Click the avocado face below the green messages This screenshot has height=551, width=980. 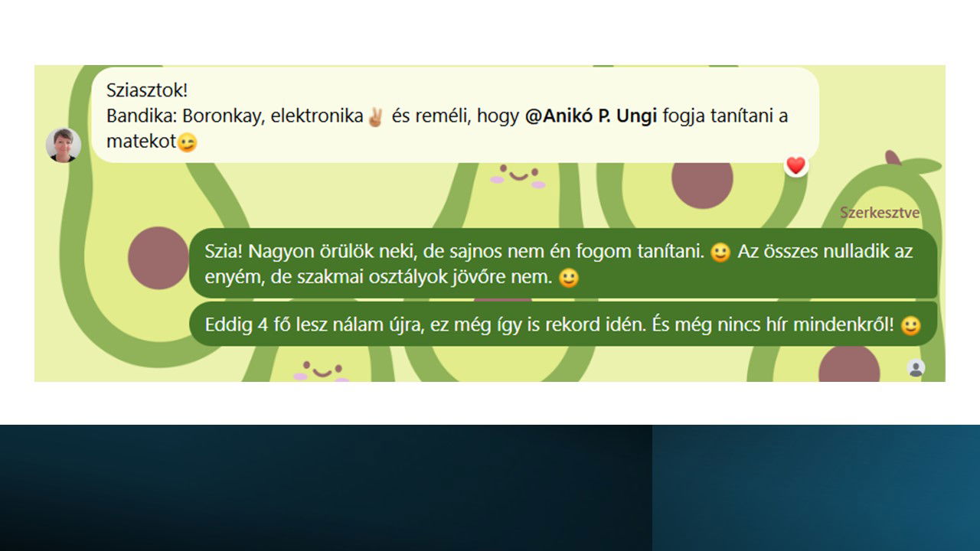pyautogui.click(x=322, y=370)
